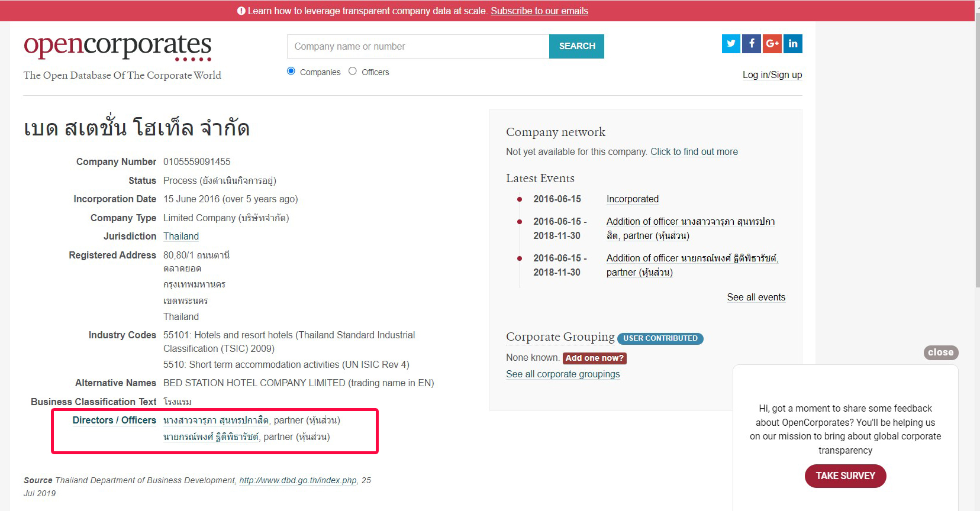Click the Subscribe to our emails link

point(539,11)
